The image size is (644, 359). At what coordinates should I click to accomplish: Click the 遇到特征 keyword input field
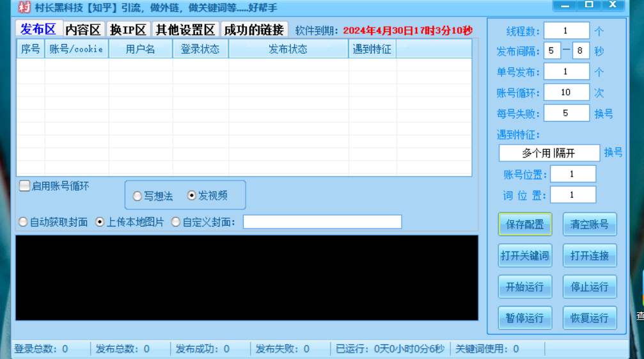tap(549, 153)
